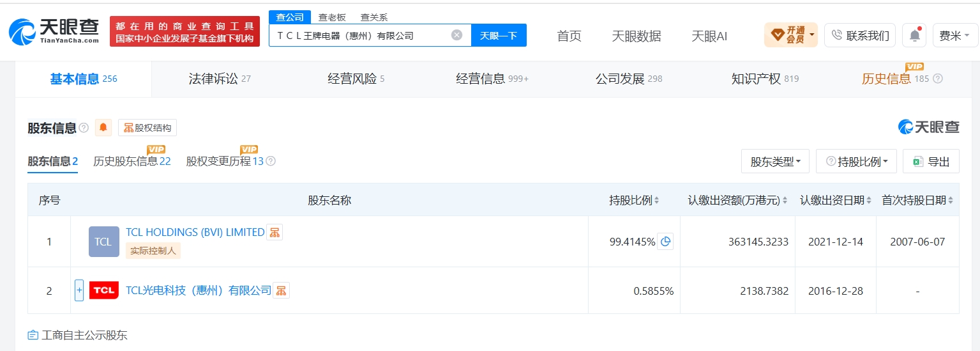Open the Tianyancha logo homepage
This screenshot has width=980, height=351.
(54, 31)
